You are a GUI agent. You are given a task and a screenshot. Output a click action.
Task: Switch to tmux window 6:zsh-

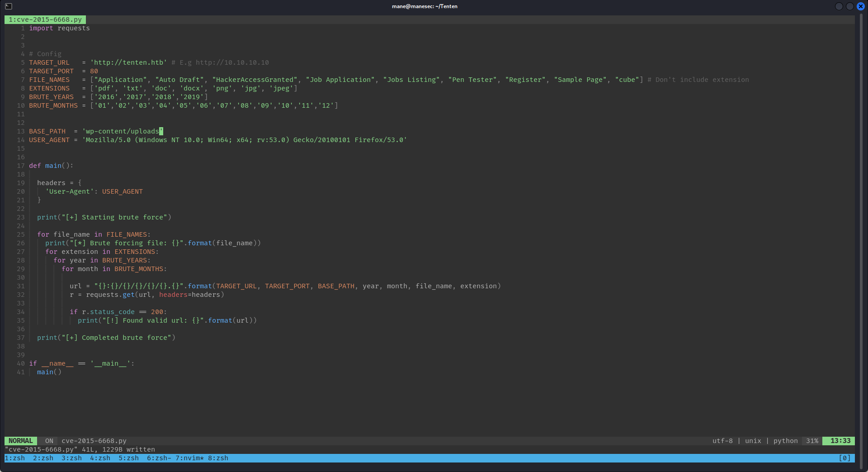[159, 458]
